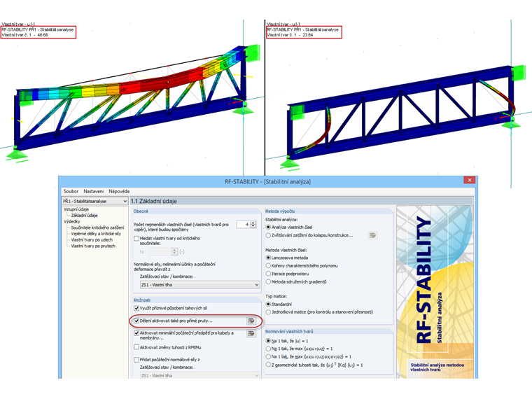Enable Aktivovat změny tuhosti z RFEMu
Screen dimensions: 532x399
[x=136, y=347]
